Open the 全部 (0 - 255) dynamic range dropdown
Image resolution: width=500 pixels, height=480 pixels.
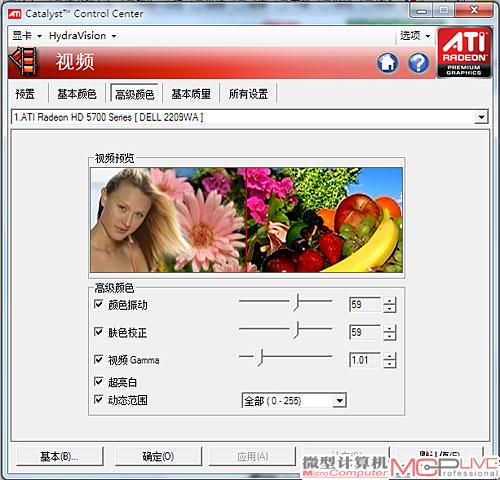tap(294, 400)
